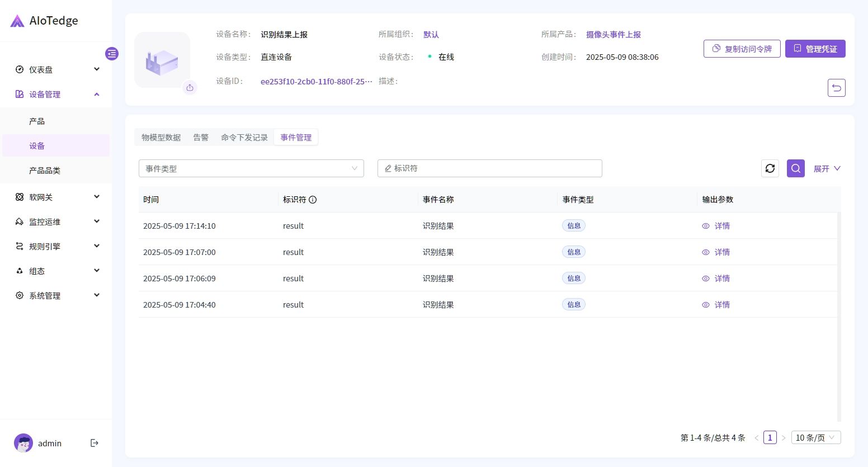Expand the 仪表盘 menu chevron
Screen dimensions: 868x467
(x=97, y=69)
